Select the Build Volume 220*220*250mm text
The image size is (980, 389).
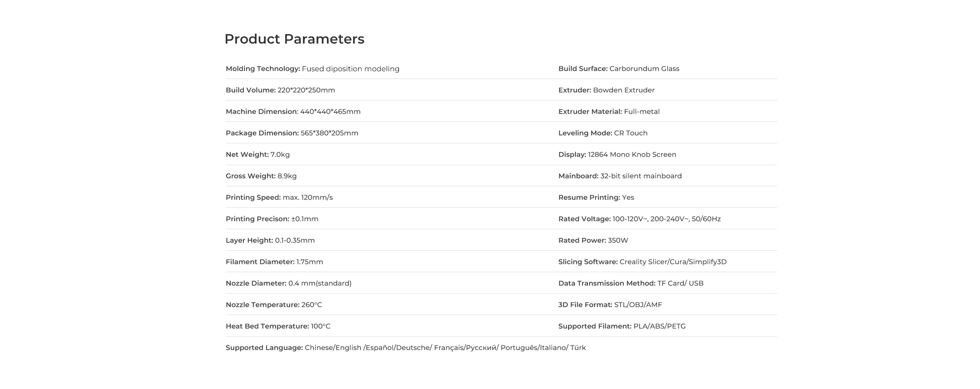click(280, 90)
